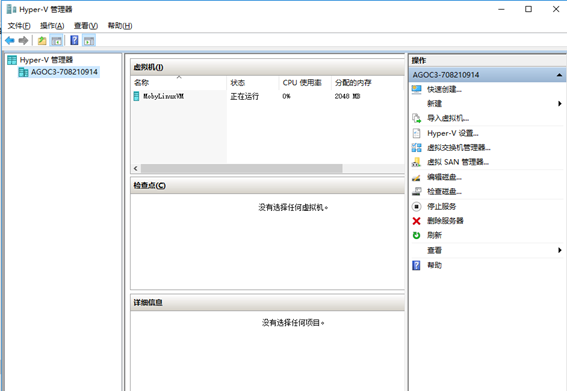The height and width of the screenshot is (391, 567).
Task: Click the 正在运行 status cell
Action: point(244,96)
